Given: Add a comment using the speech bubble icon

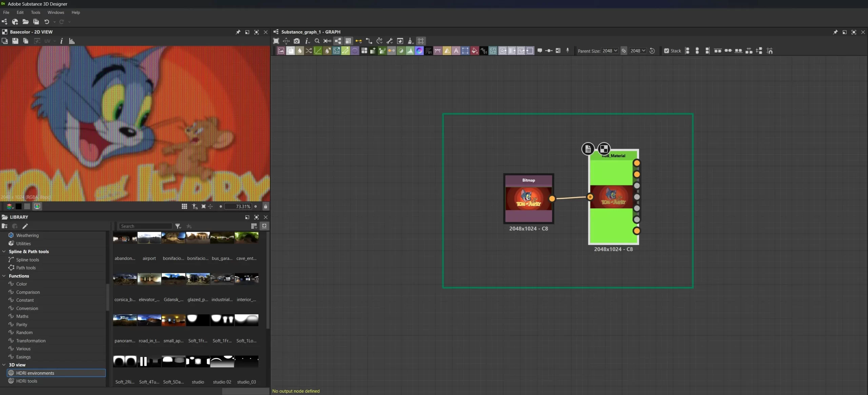Looking at the screenshot, I should [x=539, y=51].
